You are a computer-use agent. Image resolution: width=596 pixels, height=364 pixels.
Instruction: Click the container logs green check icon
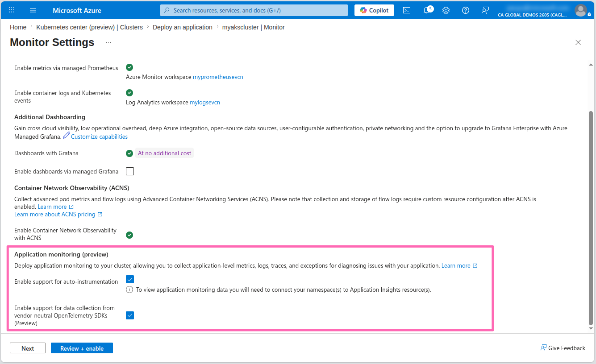click(129, 93)
